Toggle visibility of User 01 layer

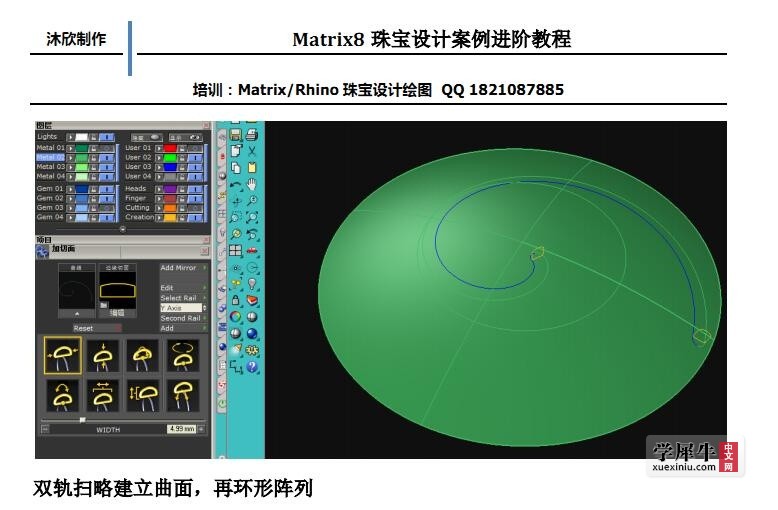click(x=194, y=148)
